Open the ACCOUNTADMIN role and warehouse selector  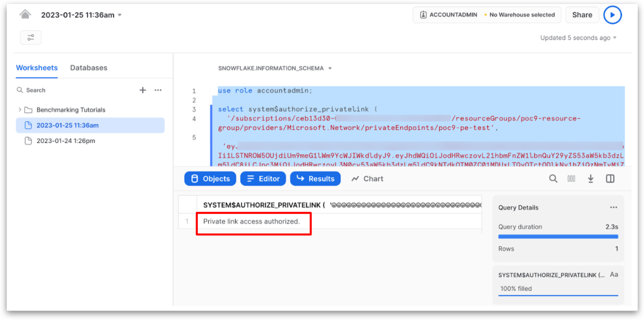487,15
